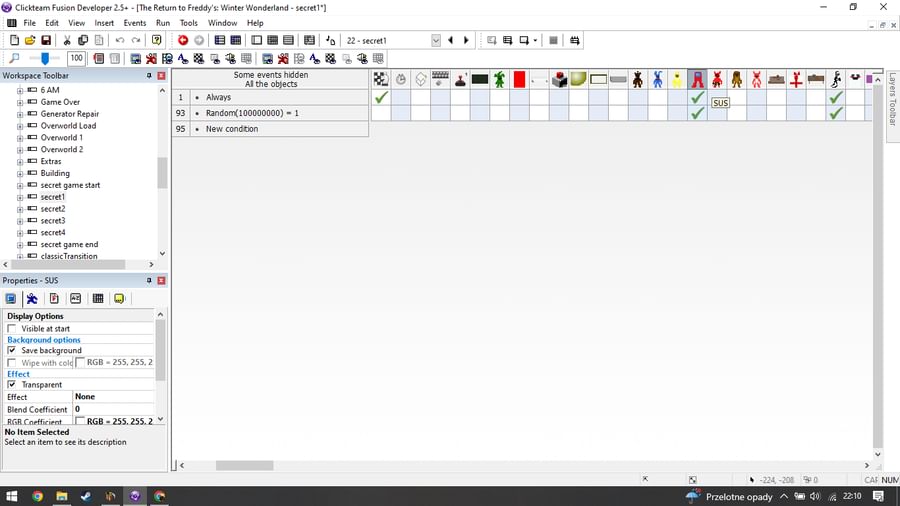Open a file with the folder icon
Screen dimensions: 900x506
(30, 40)
